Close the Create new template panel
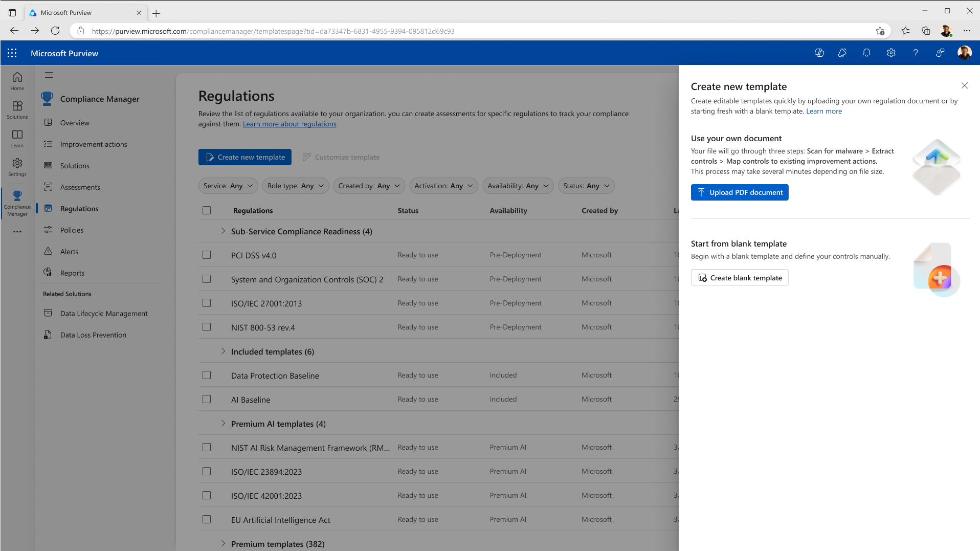 click(965, 85)
